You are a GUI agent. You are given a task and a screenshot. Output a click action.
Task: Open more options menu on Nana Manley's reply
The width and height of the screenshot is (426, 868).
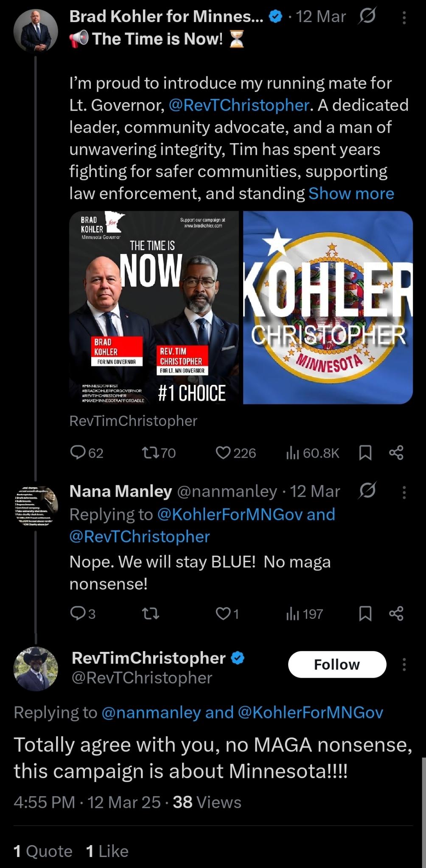(404, 492)
